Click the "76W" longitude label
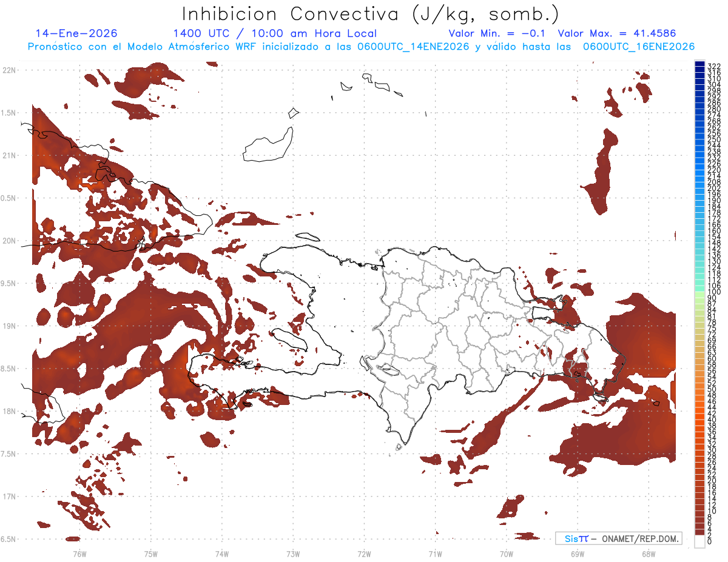The height and width of the screenshot is (562, 728). [x=79, y=553]
